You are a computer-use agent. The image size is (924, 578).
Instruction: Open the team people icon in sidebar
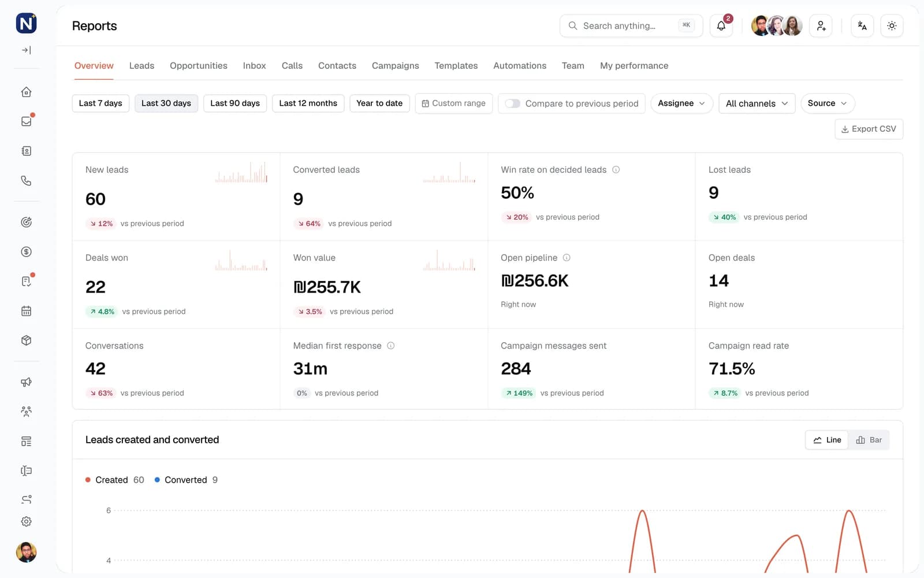tap(26, 412)
